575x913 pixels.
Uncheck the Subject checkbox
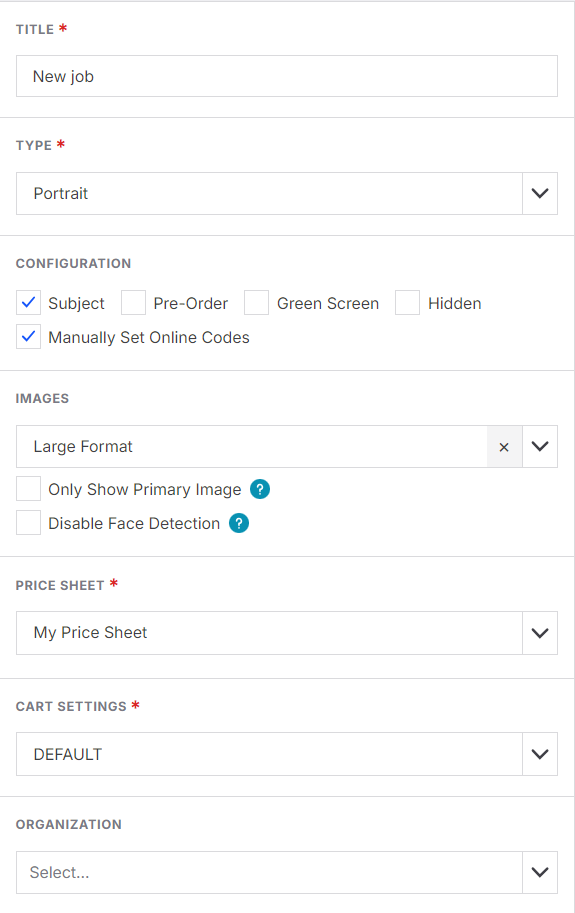tap(29, 303)
